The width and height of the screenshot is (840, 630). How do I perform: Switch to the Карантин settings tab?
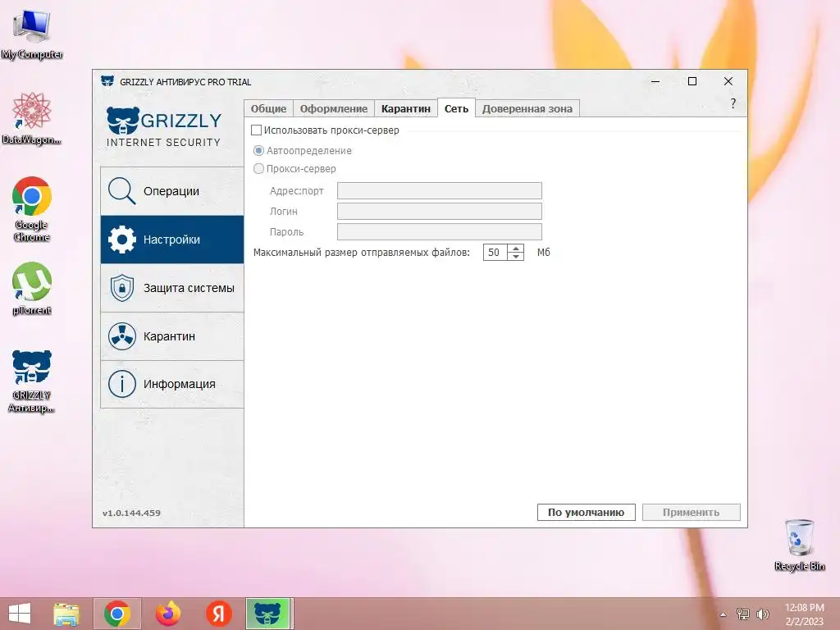[405, 109]
